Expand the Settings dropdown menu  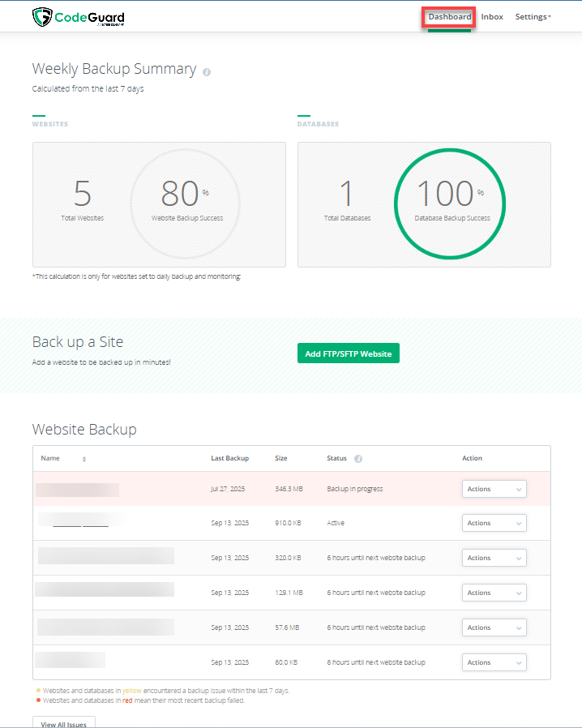[x=533, y=16]
